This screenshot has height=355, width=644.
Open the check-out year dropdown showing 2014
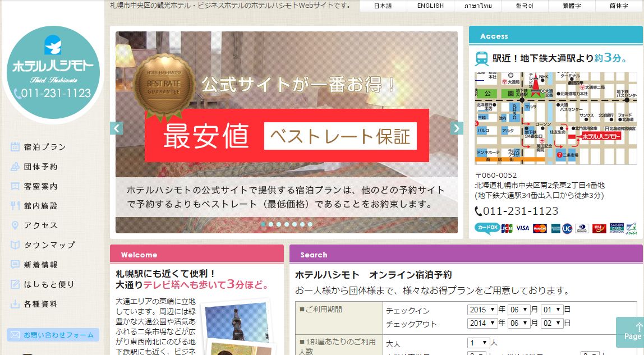482,323
